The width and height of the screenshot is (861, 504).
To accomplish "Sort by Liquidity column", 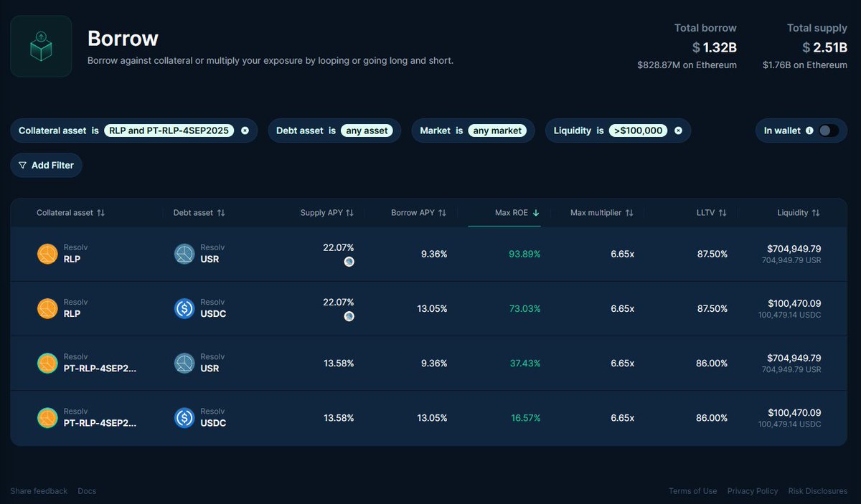I will [x=799, y=213].
